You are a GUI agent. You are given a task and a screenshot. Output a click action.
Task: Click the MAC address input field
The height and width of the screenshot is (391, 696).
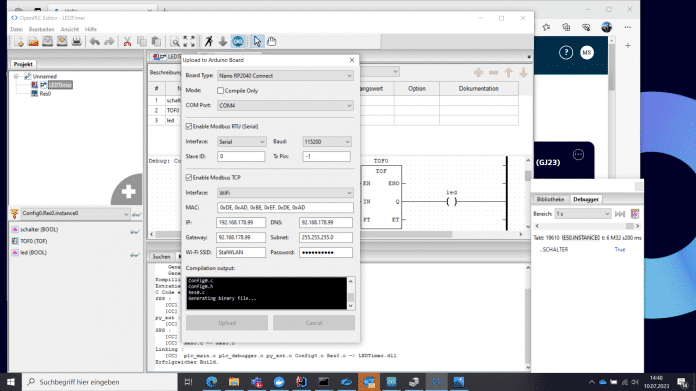[285, 208]
